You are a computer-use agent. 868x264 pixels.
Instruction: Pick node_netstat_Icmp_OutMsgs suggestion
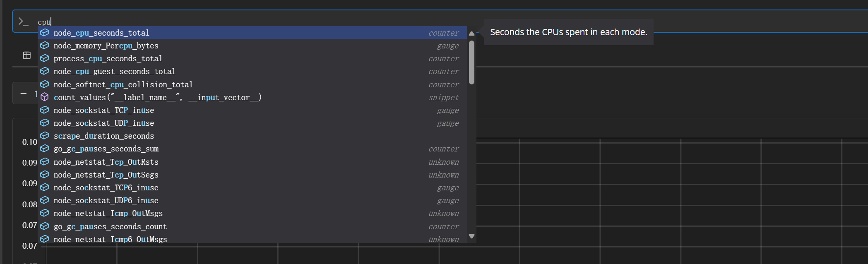click(x=252, y=213)
